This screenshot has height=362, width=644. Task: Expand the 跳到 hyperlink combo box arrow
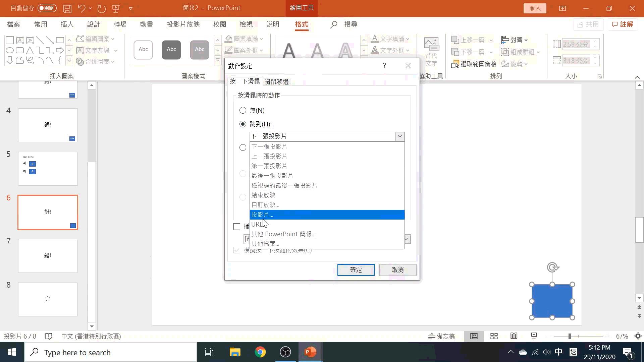pos(399,136)
